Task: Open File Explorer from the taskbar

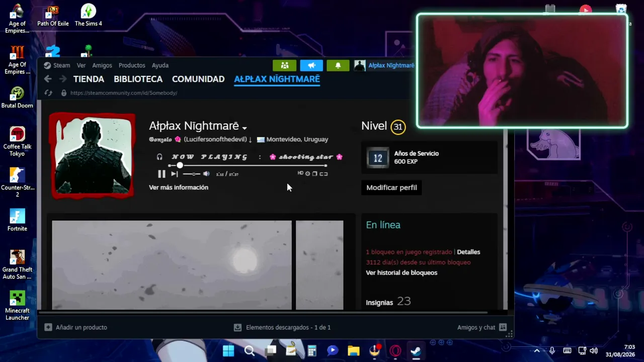Action: (x=354, y=350)
